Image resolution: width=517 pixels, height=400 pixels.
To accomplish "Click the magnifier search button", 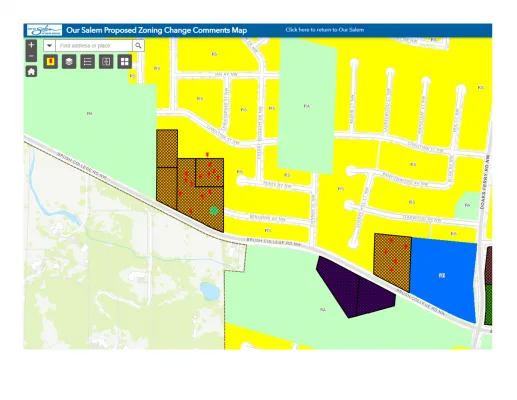I will tap(138, 46).
